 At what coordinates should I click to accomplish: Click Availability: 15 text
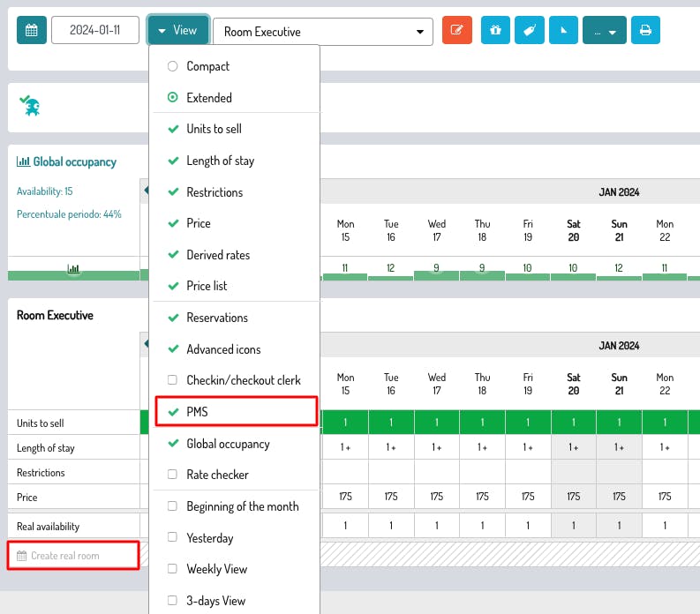coord(45,191)
